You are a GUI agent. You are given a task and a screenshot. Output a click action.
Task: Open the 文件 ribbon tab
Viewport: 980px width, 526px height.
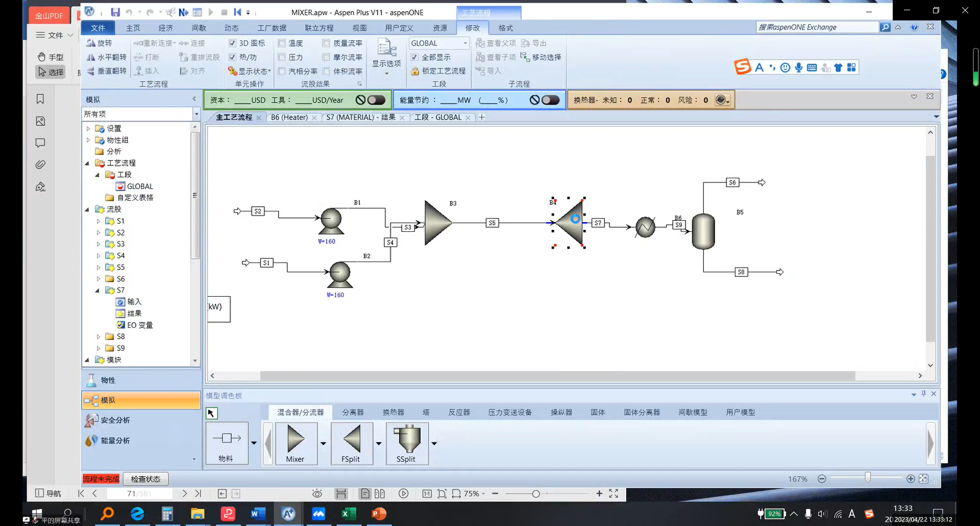97,28
